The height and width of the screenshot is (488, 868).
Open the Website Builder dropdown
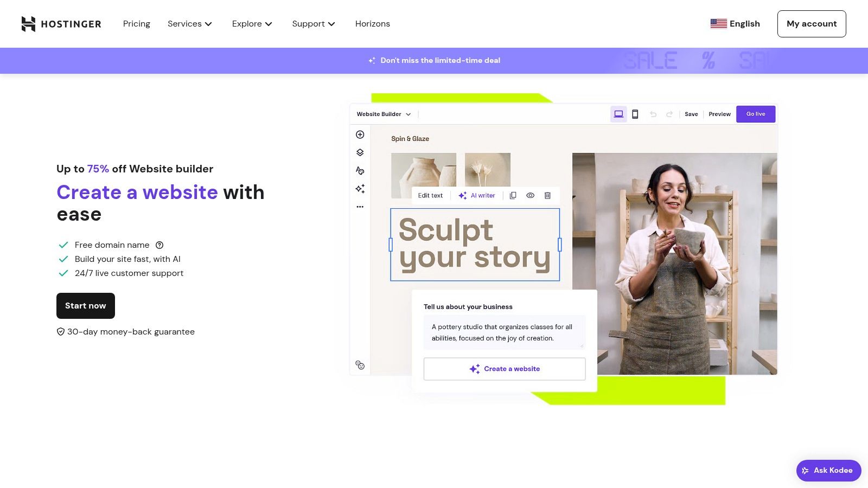[x=384, y=114]
